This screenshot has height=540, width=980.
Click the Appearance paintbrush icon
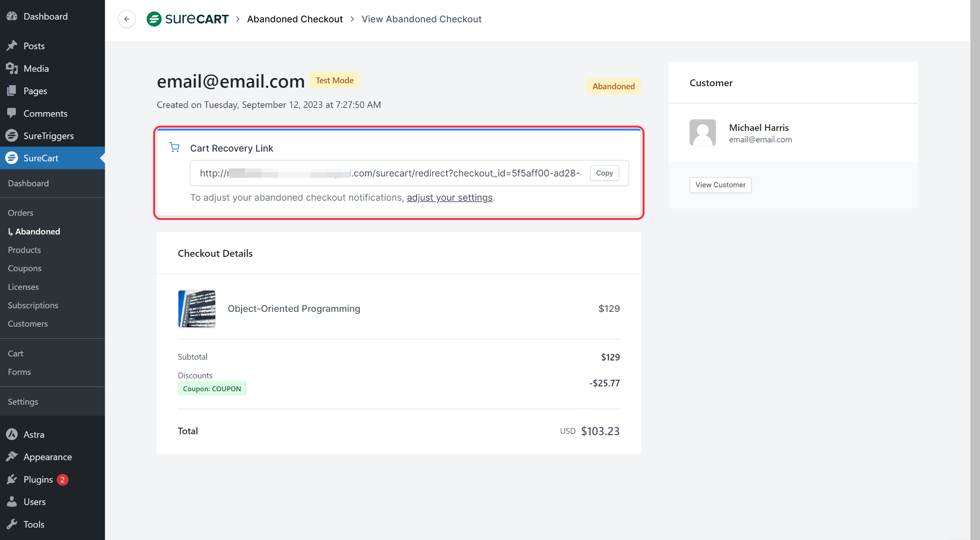[12, 457]
